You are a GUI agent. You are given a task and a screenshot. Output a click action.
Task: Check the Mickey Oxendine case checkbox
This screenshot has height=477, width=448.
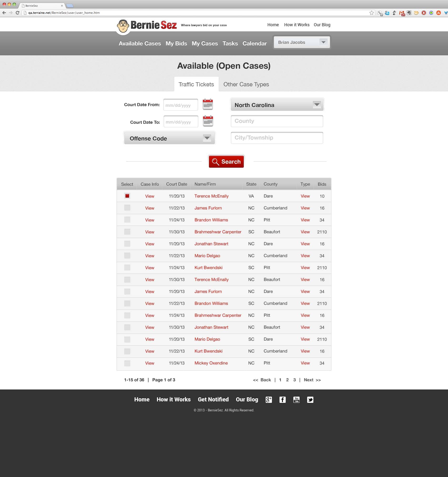[x=127, y=363]
